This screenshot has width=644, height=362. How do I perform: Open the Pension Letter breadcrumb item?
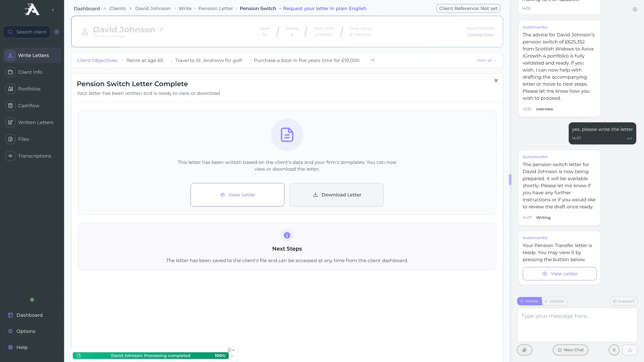click(x=216, y=8)
